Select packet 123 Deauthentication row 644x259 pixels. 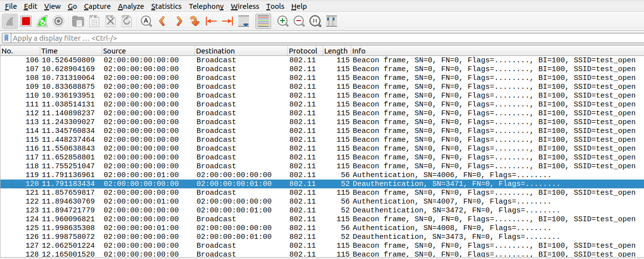pos(319,210)
